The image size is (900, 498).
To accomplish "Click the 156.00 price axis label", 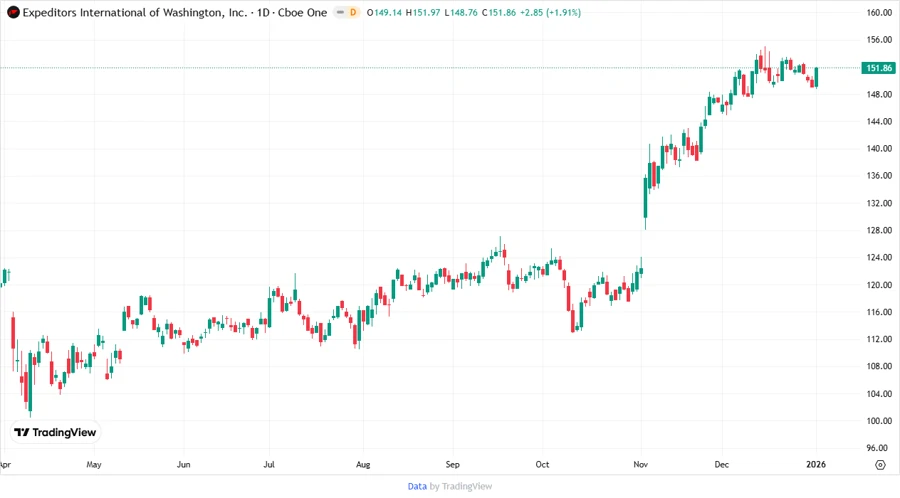I will 879,40.
